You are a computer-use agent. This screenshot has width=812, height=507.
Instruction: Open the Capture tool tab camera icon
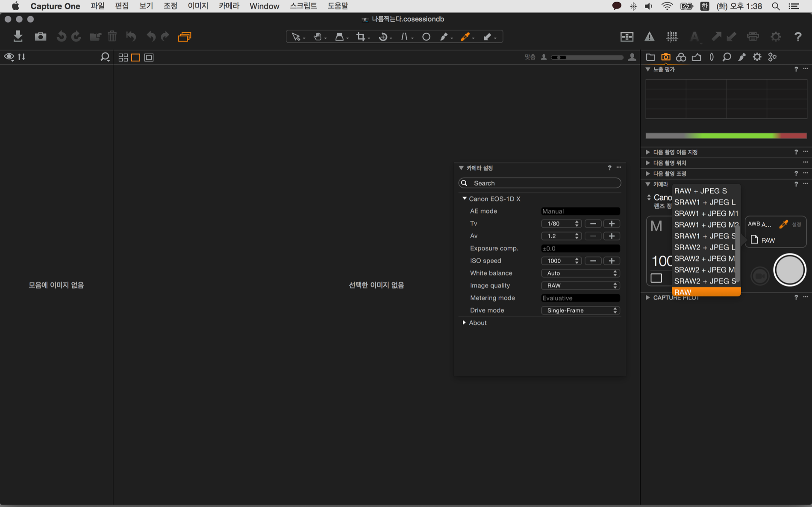coord(665,57)
